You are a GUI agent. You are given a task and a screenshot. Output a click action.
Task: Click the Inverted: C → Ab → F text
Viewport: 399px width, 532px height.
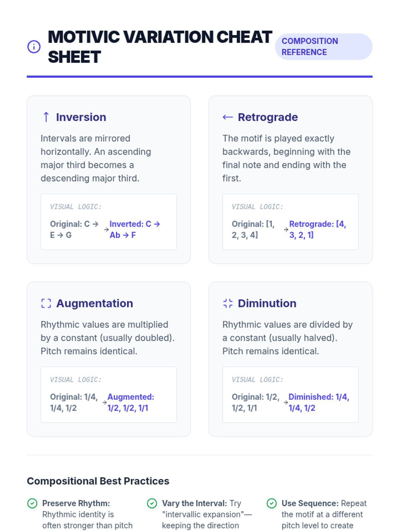pos(135,229)
